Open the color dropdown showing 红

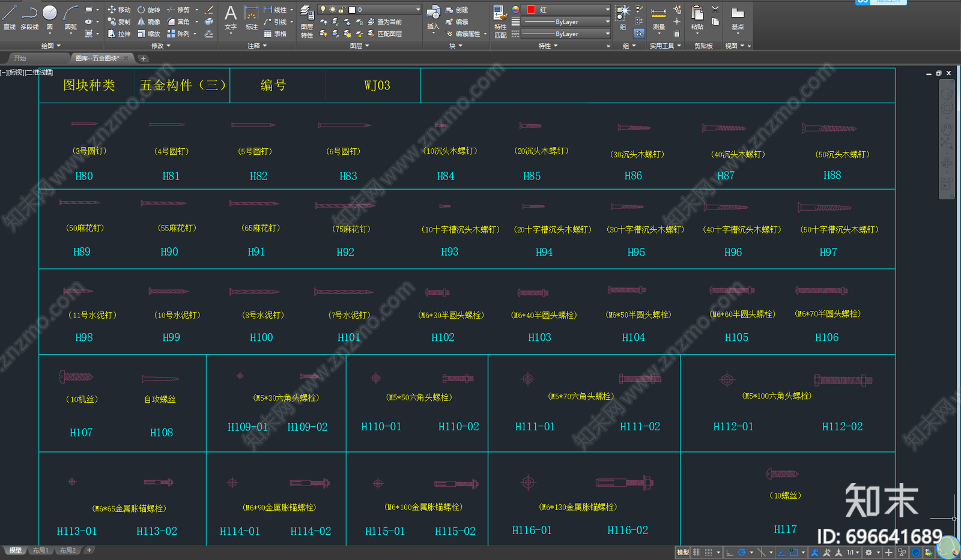click(x=567, y=10)
